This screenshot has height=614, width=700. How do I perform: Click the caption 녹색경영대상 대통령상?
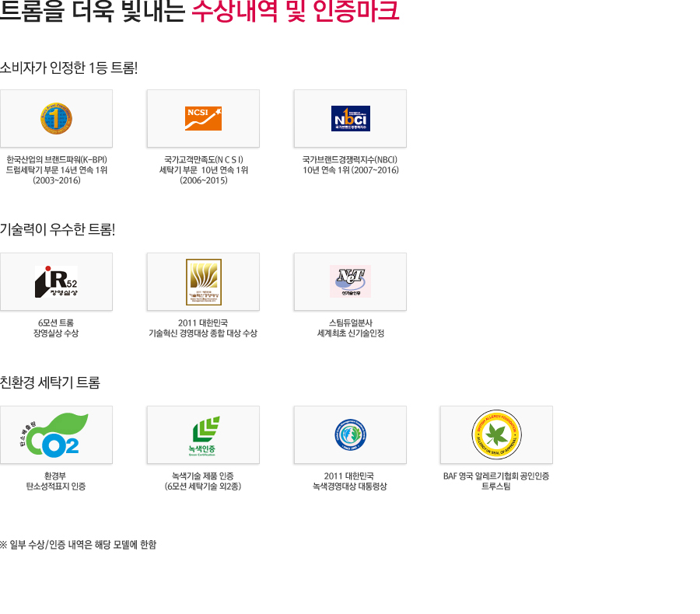tap(350, 486)
